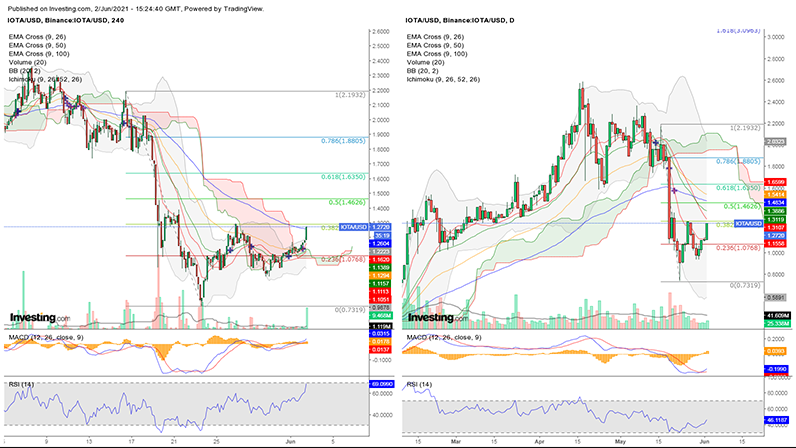796x448 pixels.
Task: Open RSI (14) legend on the daily chart
Action: (x=419, y=384)
